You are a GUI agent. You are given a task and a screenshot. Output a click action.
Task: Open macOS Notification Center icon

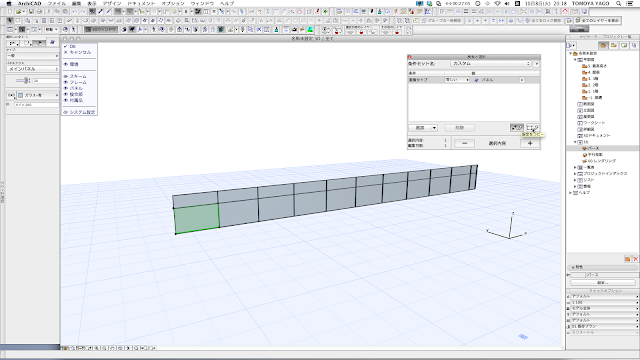click(x=630, y=3)
